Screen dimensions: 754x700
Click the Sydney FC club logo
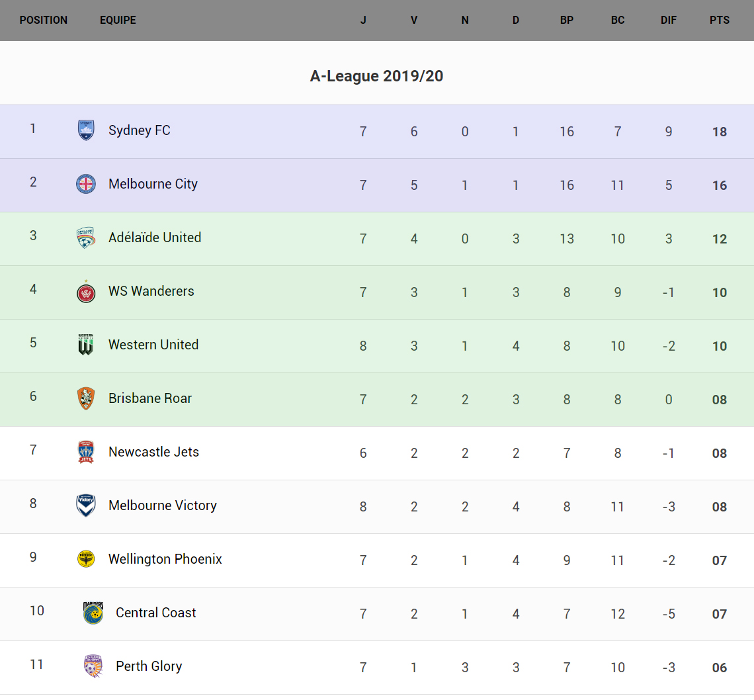(x=86, y=130)
